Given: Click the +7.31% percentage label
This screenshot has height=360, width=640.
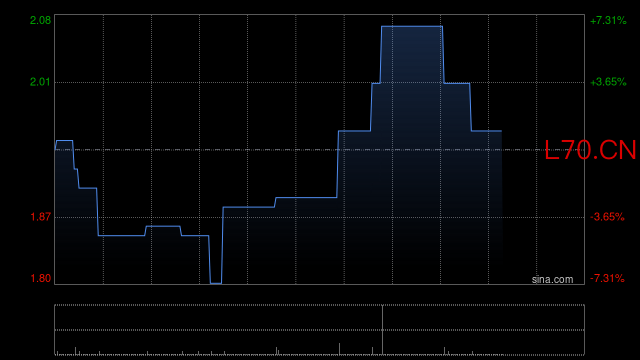Looking at the screenshot, I should 608,20.
